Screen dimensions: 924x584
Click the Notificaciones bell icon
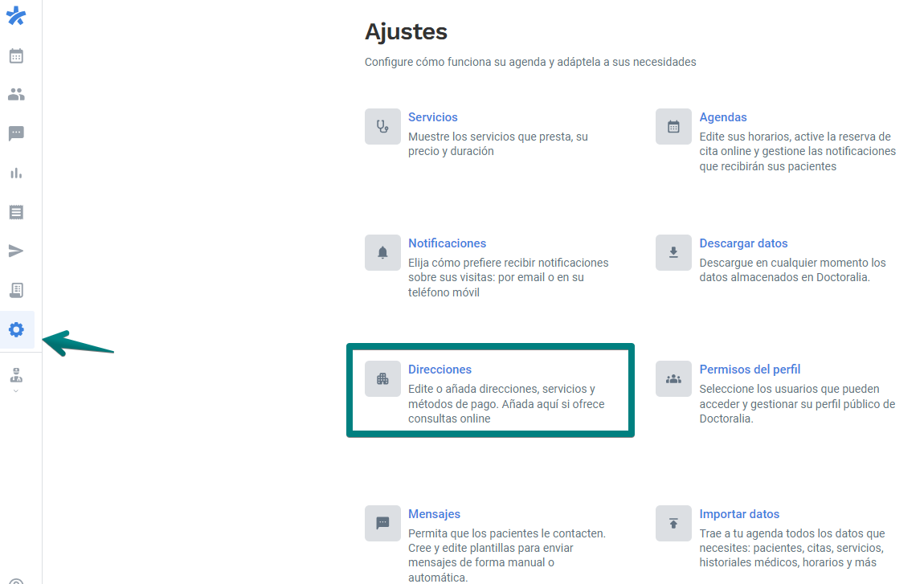pos(382,252)
